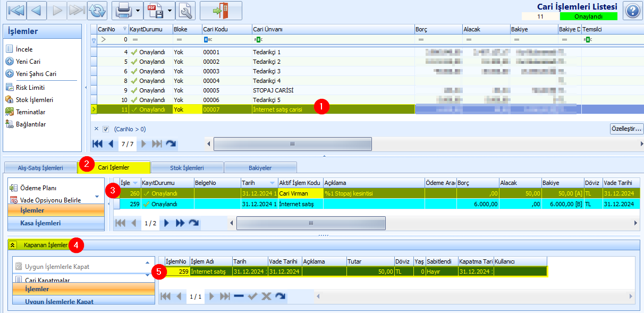The image size is (644, 313).
Task: Remove the CariNo filter with x
Action: tap(96, 129)
